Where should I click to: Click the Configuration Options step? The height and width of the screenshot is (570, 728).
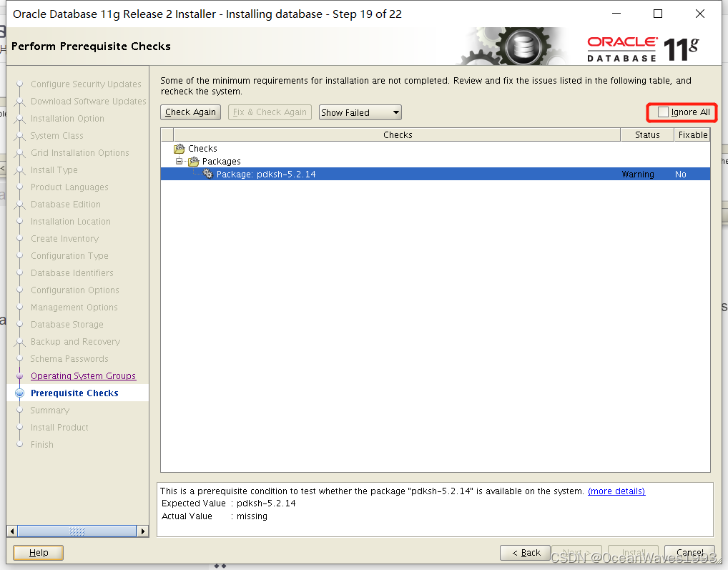pyautogui.click(x=75, y=290)
